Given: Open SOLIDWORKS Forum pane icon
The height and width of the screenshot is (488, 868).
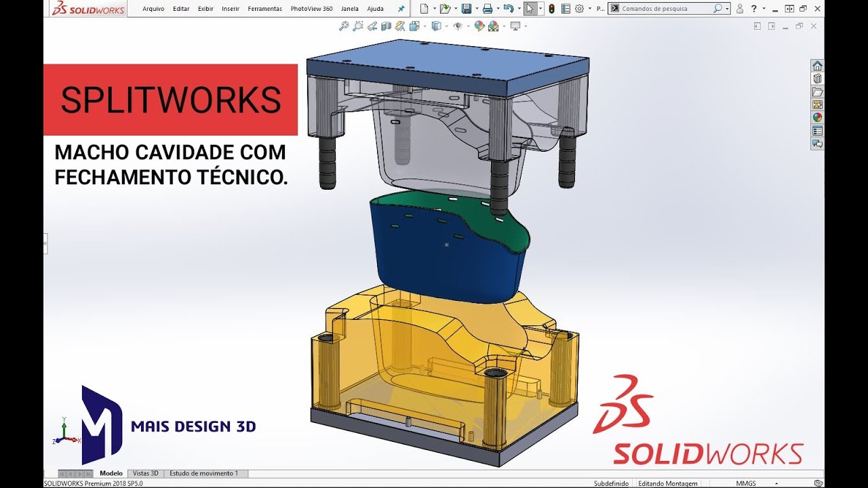Looking at the screenshot, I should coord(817,143).
